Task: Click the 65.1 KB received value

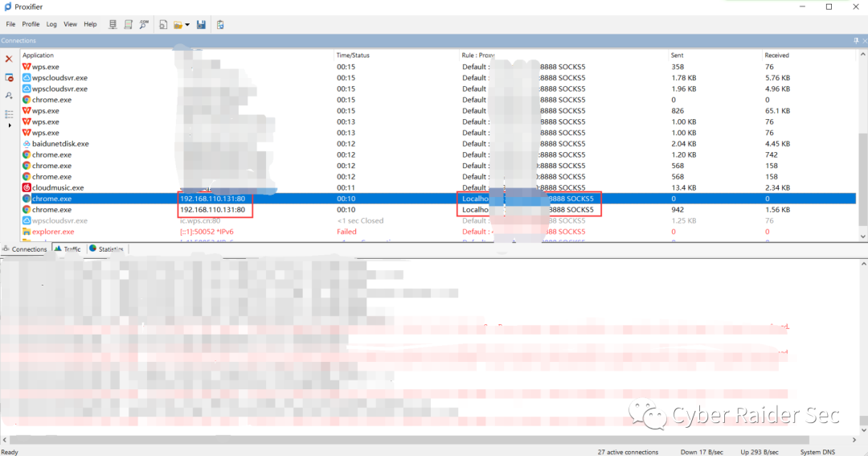Action: click(x=778, y=111)
